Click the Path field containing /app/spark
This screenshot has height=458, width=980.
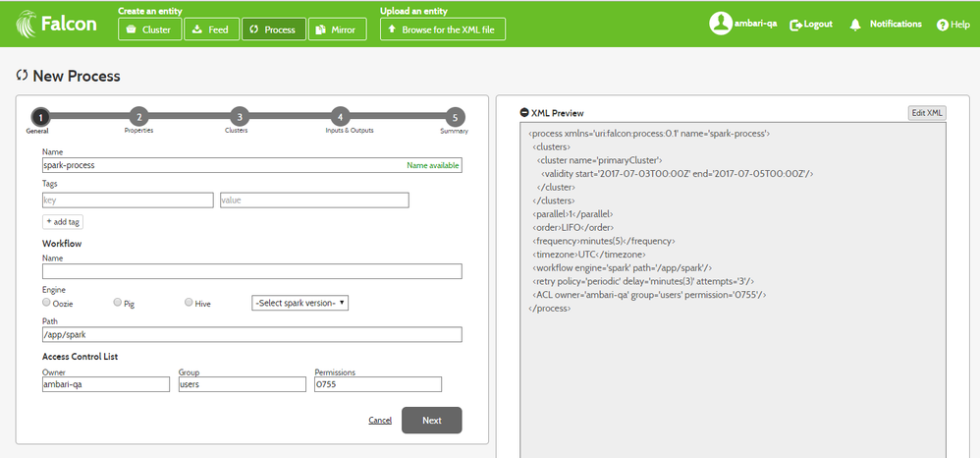tap(252, 334)
